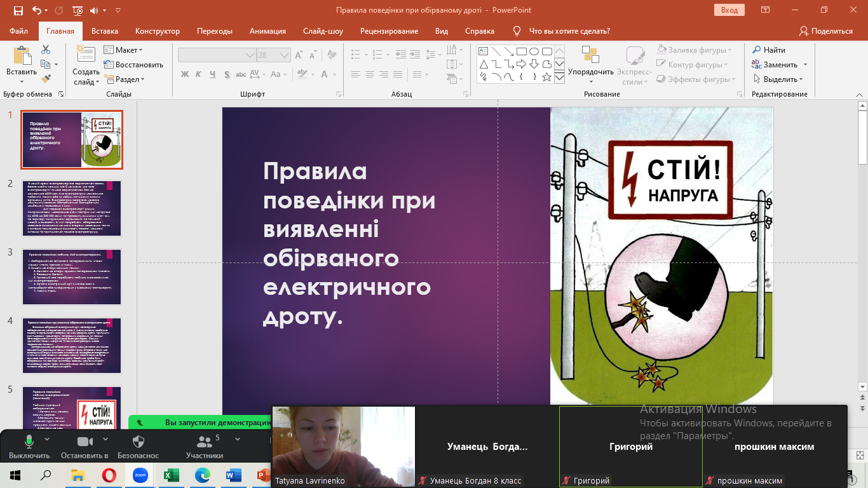Viewport: 868px width, 488px height.
Task: Select the Rectangle shape in gallery
Action: [x=521, y=51]
